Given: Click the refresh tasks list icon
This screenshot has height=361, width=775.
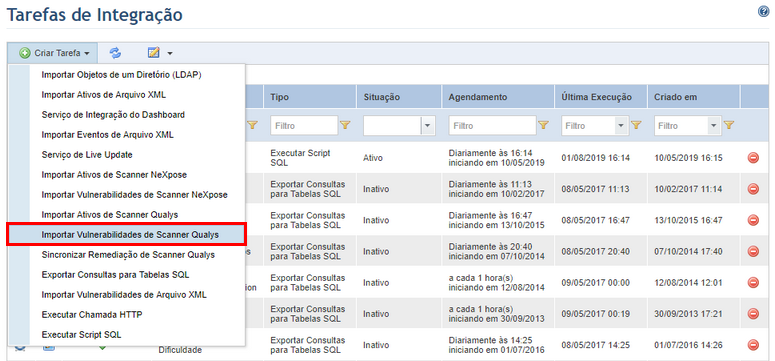Looking at the screenshot, I should point(115,52).
